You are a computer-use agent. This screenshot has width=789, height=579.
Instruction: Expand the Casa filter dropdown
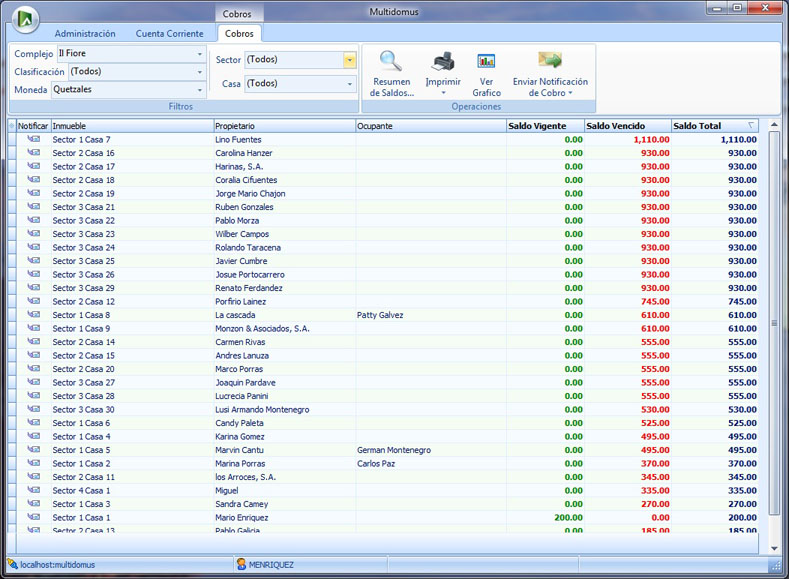(349, 84)
